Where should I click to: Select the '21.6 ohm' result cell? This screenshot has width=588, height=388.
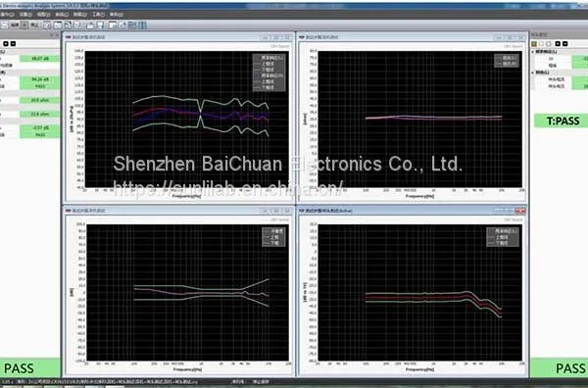click(x=40, y=114)
